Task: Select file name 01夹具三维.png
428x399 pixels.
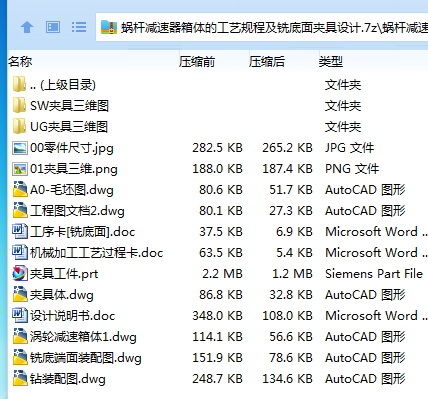Action: pyautogui.click(x=74, y=169)
